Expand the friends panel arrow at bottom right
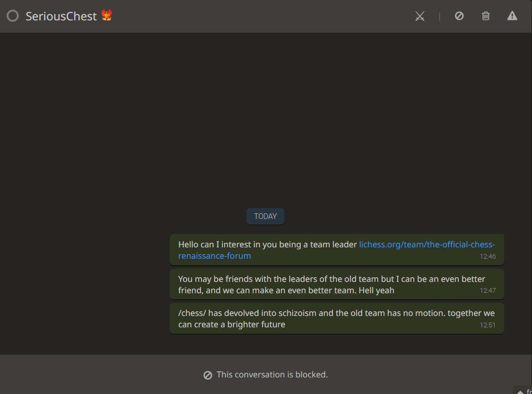 pos(520,392)
